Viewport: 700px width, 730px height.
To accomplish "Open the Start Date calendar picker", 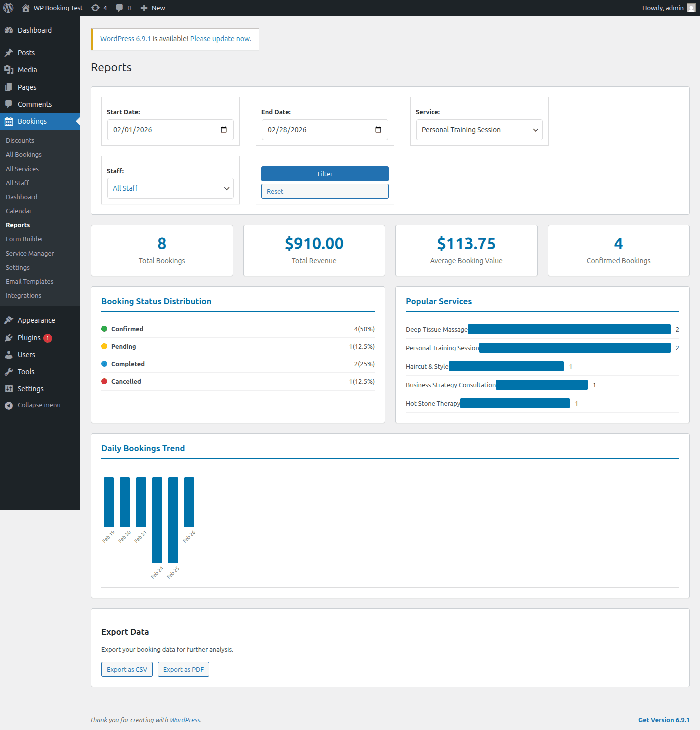I will click(223, 130).
